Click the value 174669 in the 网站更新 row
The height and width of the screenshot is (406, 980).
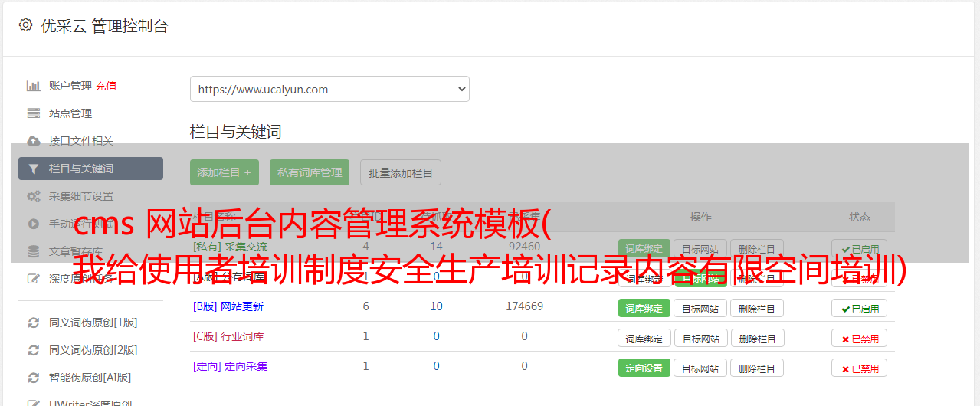pos(524,306)
